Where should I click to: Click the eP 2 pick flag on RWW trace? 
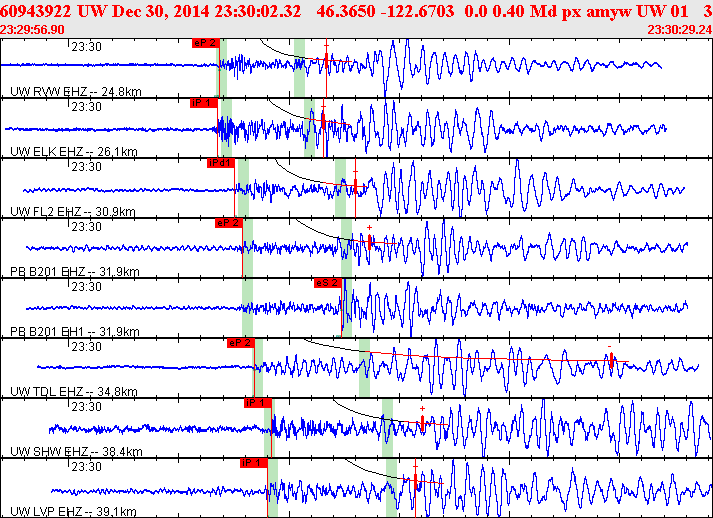(x=206, y=43)
